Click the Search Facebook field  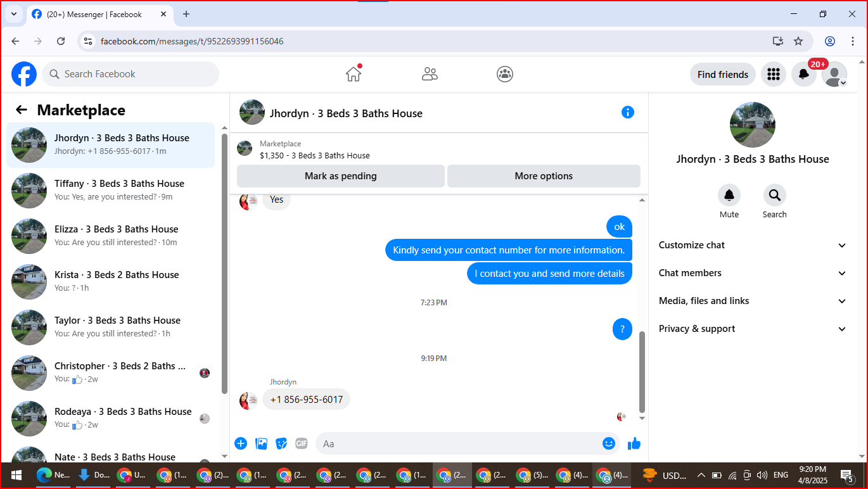[131, 74]
